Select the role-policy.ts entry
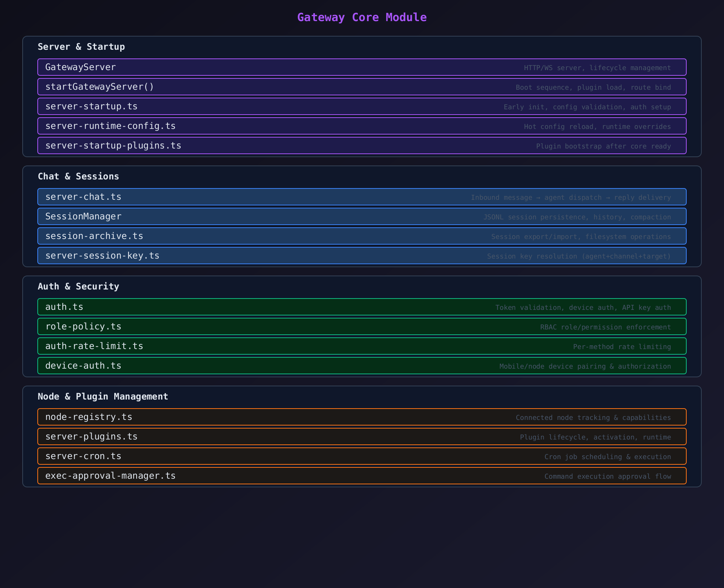This screenshot has height=588, width=724. click(x=362, y=326)
